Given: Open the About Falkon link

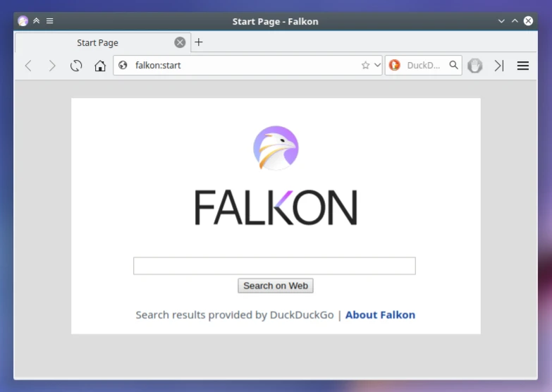Looking at the screenshot, I should (380, 315).
